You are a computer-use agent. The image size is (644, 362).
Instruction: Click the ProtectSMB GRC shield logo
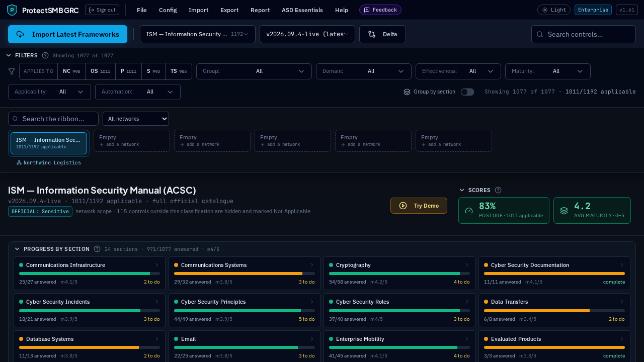click(x=12, y=10)
